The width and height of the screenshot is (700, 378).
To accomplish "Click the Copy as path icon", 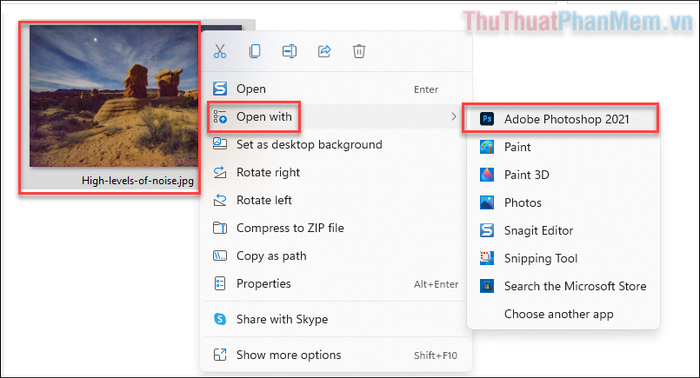I will (220, 256).
